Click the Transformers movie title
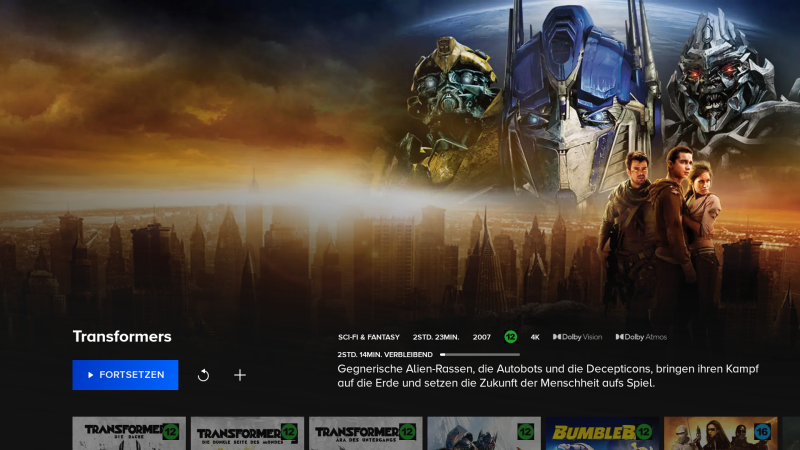800x450 pixels. tap(122, 336)
